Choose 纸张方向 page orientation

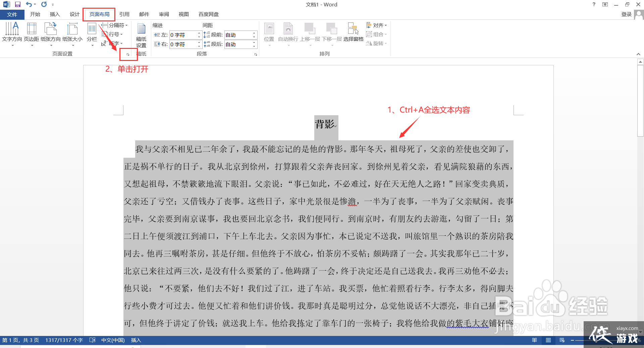pyautogui.click(x=51, y=34)
